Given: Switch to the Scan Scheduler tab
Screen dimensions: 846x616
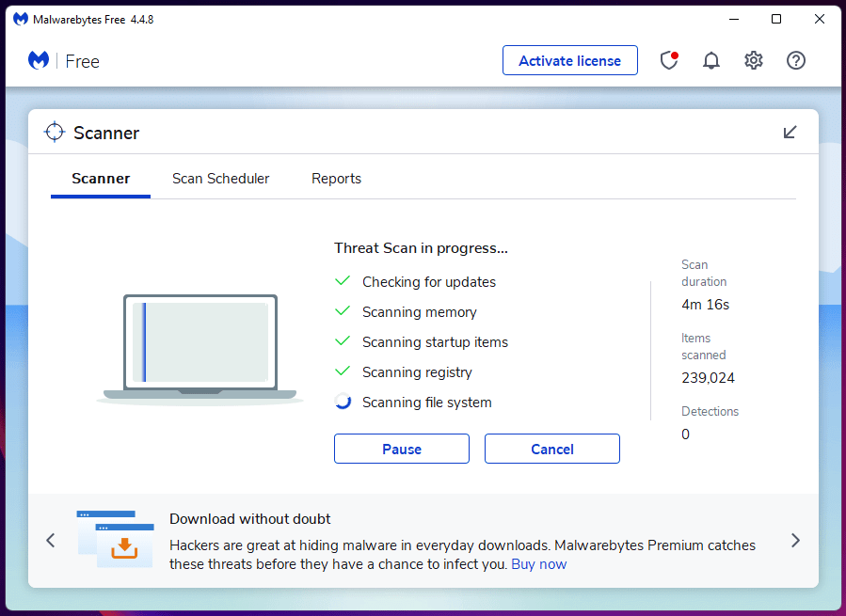Looking at the screenshot, I should coord(220,179).
